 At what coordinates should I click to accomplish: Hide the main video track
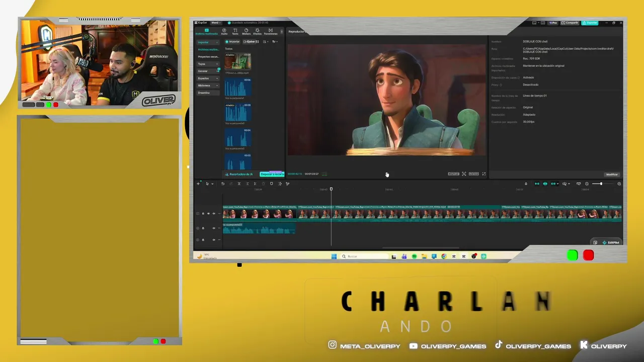pyautogui.click(x=208, y=214)
